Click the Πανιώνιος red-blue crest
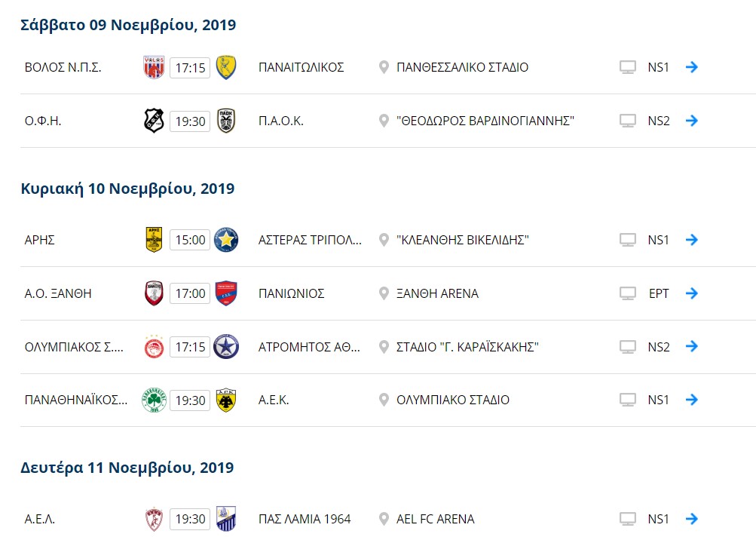This screenshot has width=756, height=540. [226, 293]
